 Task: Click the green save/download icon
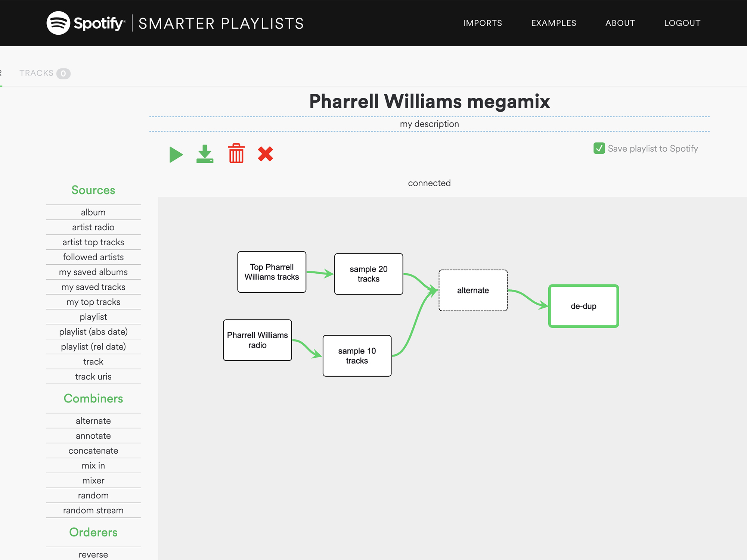tap(205, 154)
